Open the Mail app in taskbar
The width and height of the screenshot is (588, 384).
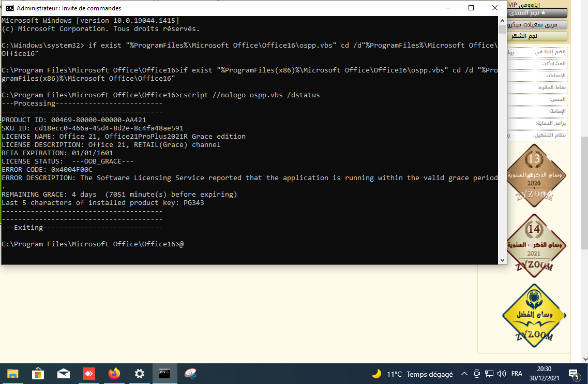tap(64, 374)
